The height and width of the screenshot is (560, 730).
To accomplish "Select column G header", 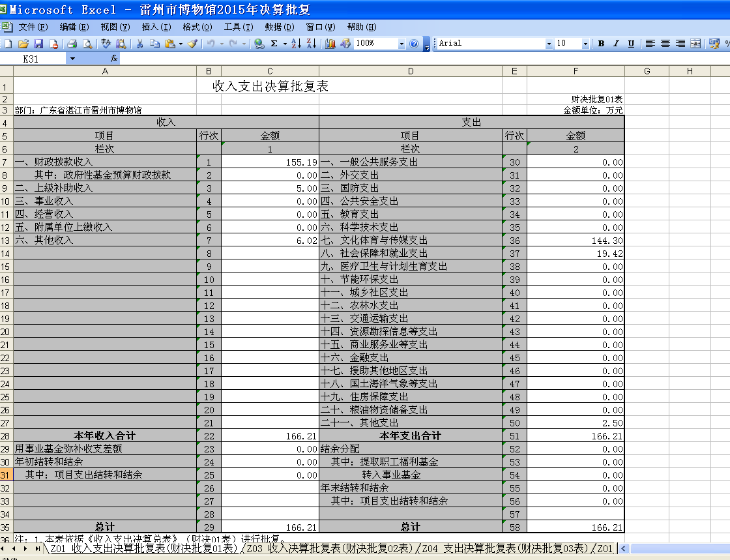I will [x=647, y=71].
